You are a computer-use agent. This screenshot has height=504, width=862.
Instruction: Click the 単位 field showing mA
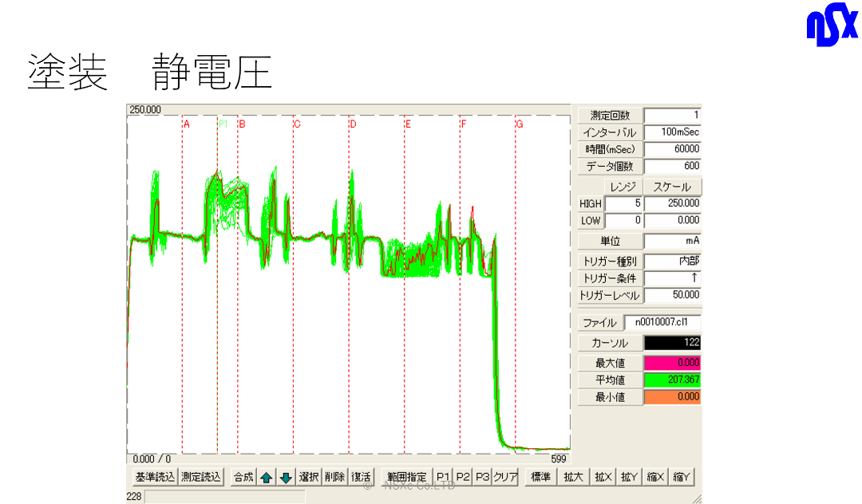click(x=672, y=241)
